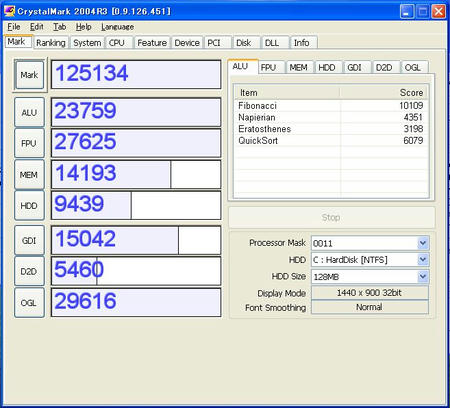Open the File menu
The width and height of the screenshot is (450, 408).
[x=14, y=27]
